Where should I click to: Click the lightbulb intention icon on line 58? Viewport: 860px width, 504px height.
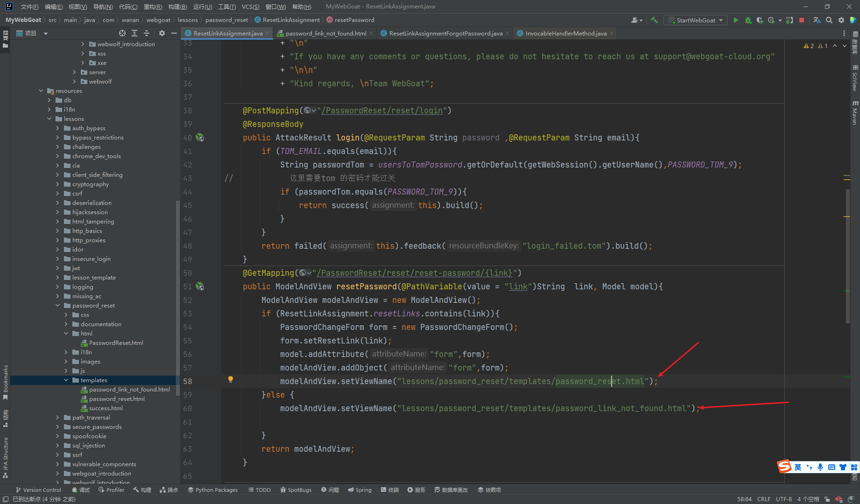pyautogui.click(x=230, y=379)
